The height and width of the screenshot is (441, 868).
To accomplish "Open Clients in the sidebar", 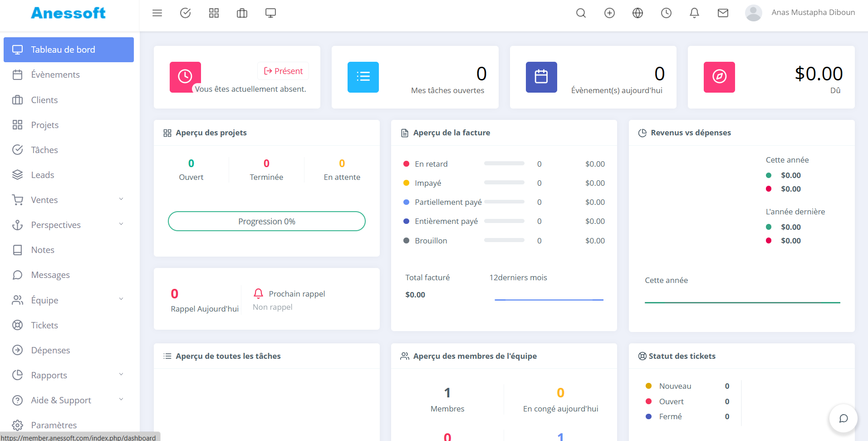I will (x=44, y=100).
